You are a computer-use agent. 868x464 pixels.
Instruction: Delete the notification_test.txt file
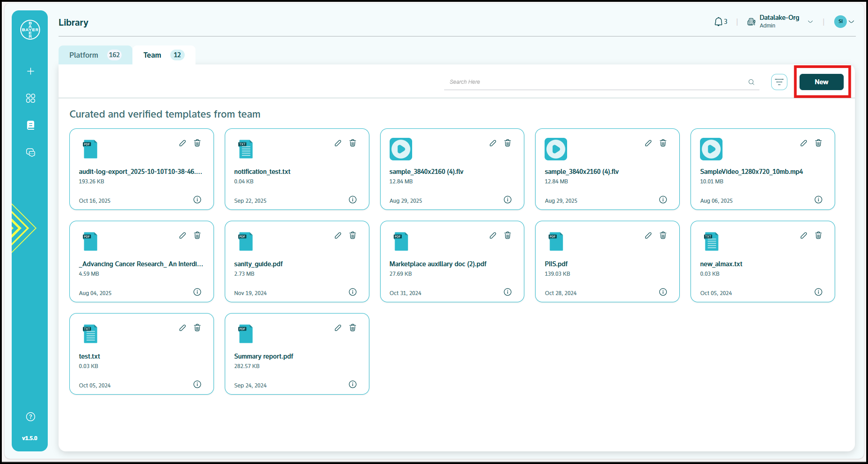click(353, 143)
